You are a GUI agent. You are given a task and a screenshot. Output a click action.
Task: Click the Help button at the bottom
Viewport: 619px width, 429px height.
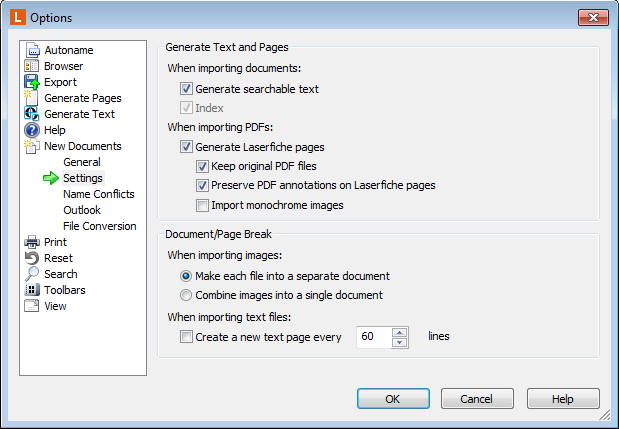click(563, 399)
